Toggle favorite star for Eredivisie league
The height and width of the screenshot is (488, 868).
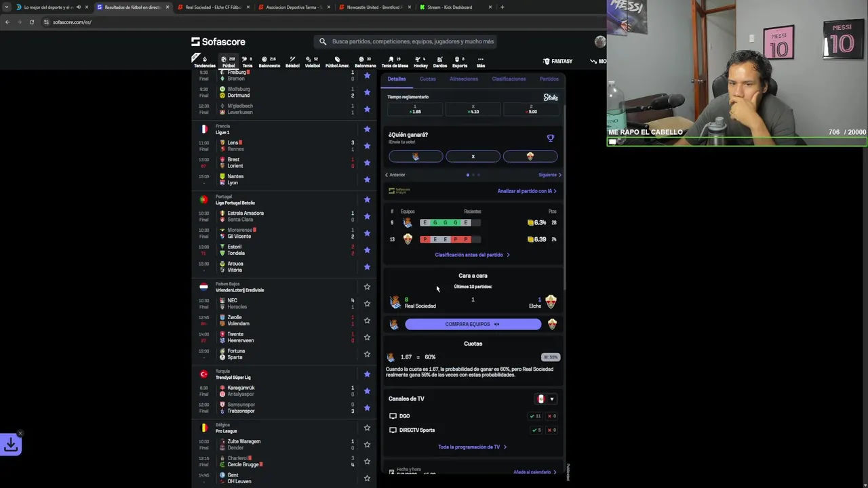click(x=367, y=287)
